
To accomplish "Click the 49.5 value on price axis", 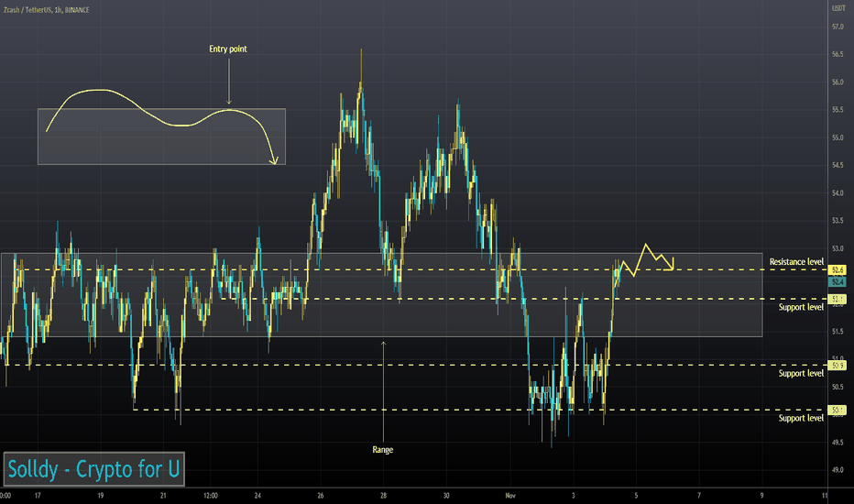I will [x=838, y=443].
